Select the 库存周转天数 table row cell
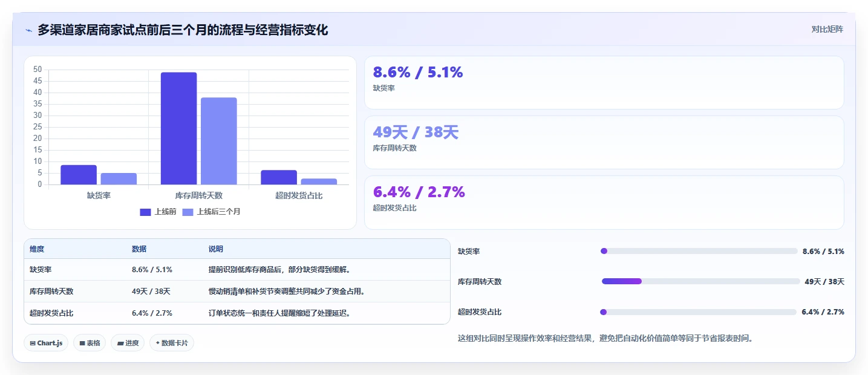This screenshot has width=868, height=375. tap(51, 292)
